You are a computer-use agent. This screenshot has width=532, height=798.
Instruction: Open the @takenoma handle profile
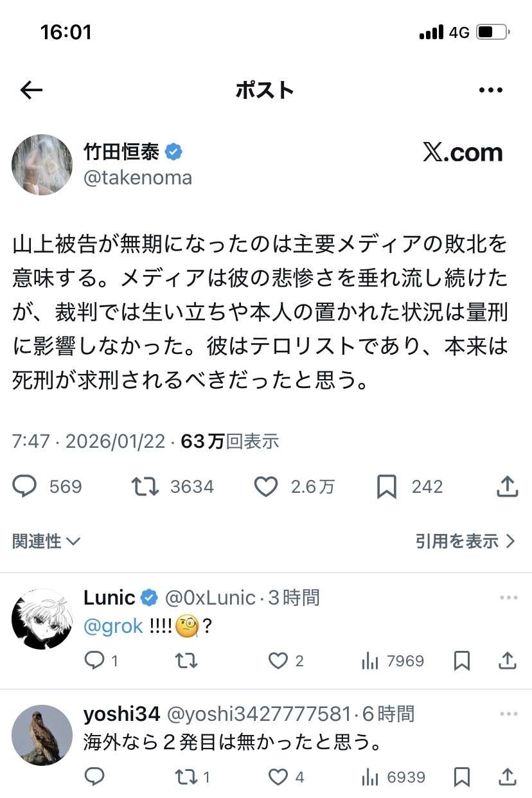[137, 177]
